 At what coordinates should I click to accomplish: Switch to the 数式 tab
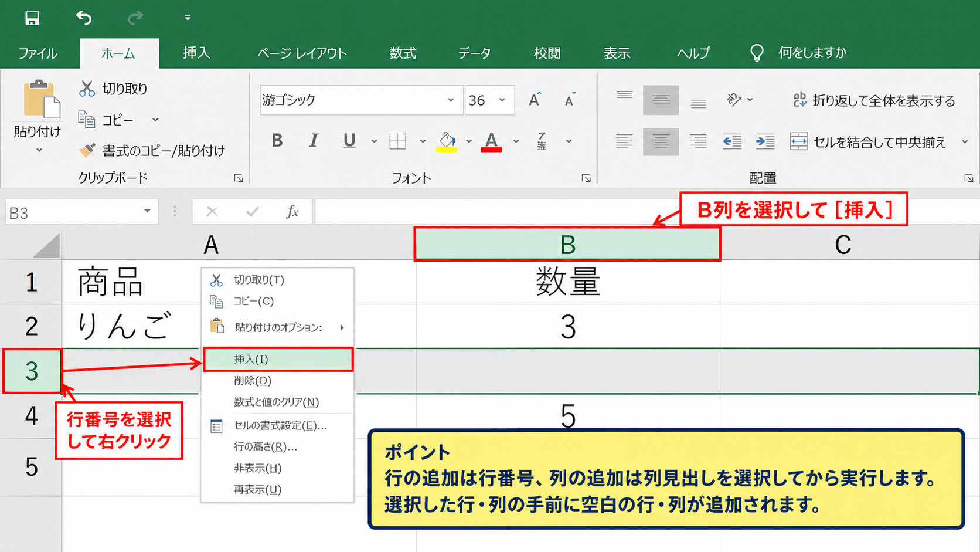coord(403,53)
